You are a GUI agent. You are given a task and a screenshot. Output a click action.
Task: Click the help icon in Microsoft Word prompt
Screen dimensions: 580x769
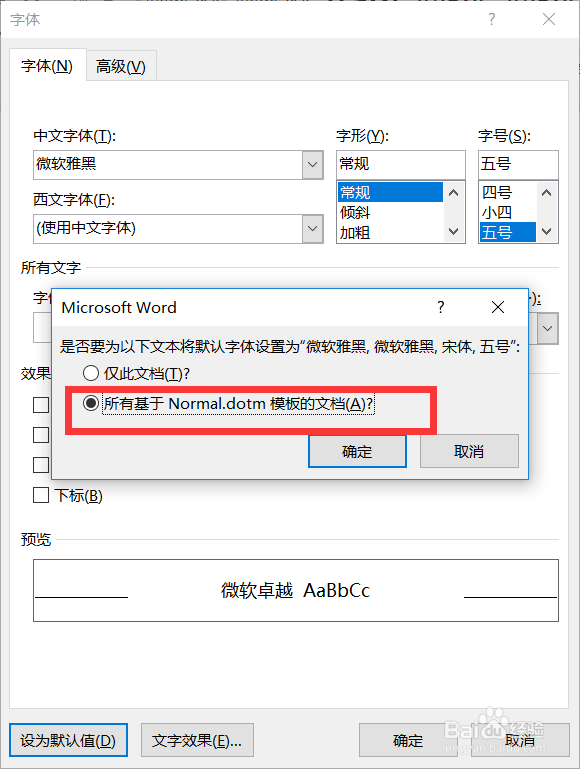441,308
